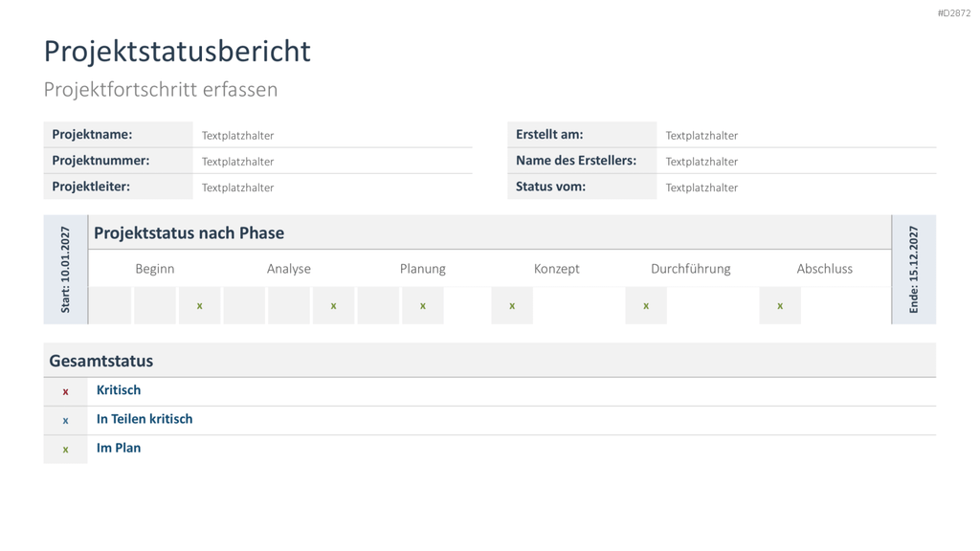This screenshot has width=980, height=551.
Task: Click the green x marker beside Im Plan
Action: coord(65,450)
